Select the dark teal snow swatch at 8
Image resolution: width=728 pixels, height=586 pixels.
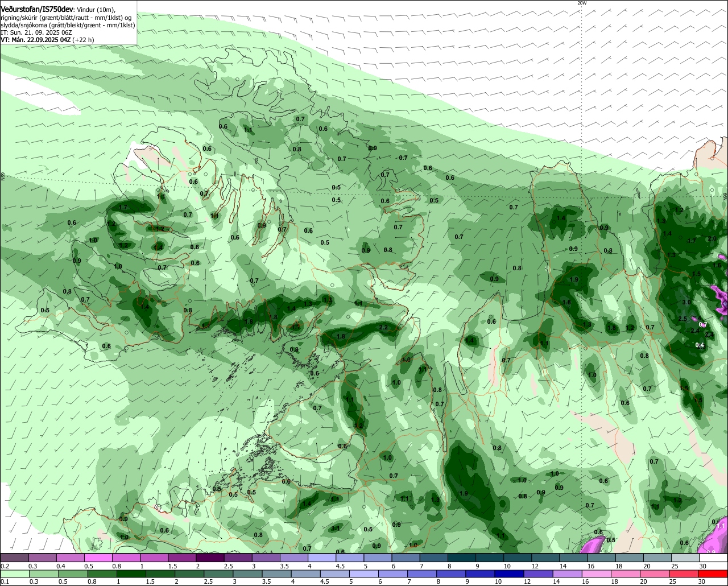point(462,558)
